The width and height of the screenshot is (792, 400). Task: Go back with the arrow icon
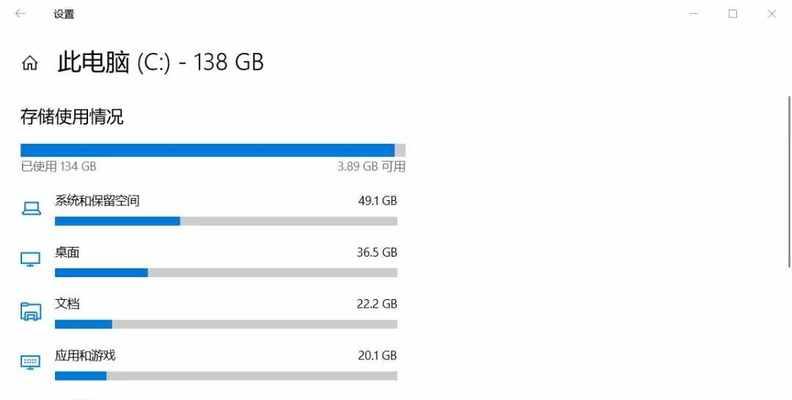point(20,14)
